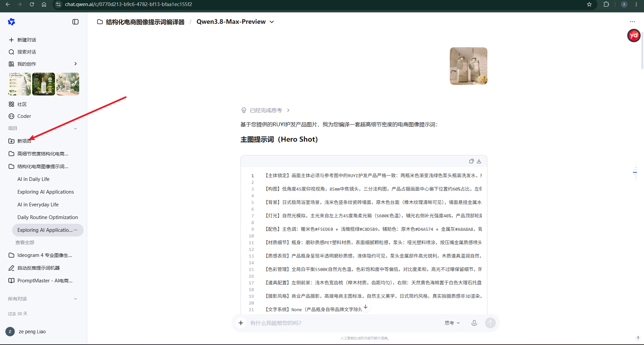Download the code block

pyautogui.click(x=479, y=161)
